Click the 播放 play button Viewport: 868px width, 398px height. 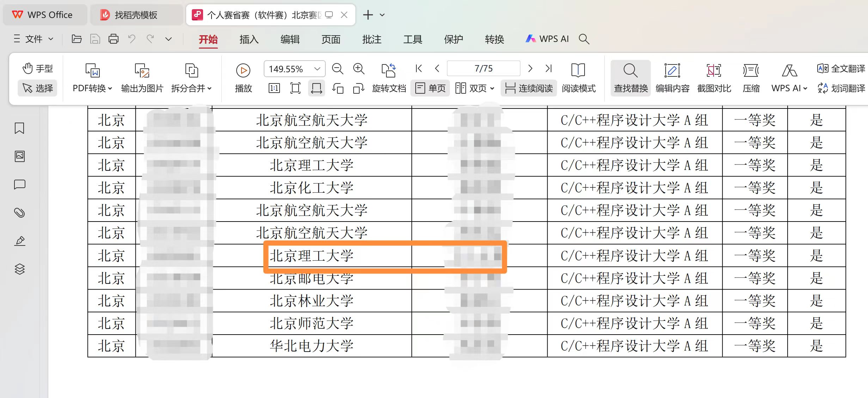click(243, 78)
